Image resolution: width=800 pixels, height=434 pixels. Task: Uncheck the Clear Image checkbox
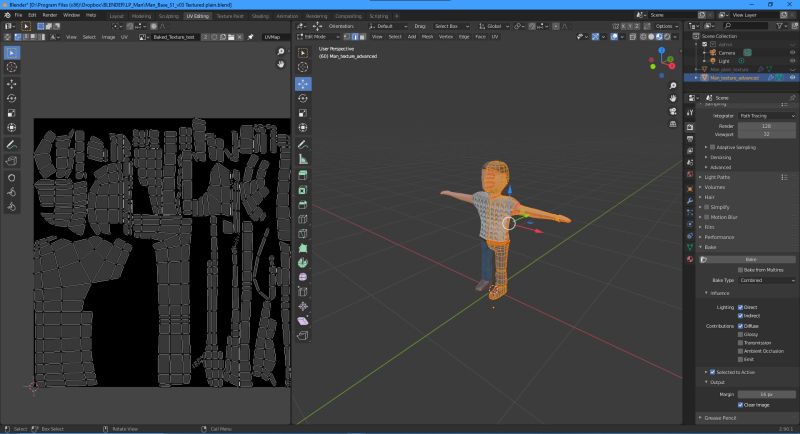740,405
